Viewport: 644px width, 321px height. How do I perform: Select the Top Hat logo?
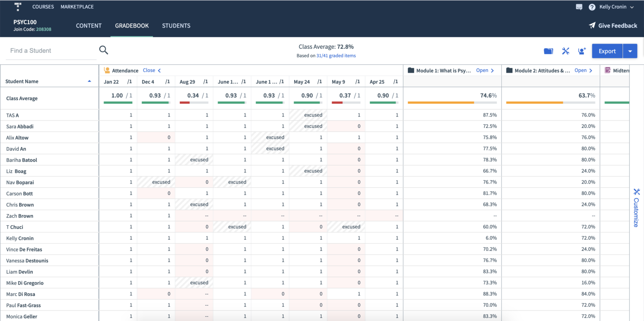[x=17, y=7]
